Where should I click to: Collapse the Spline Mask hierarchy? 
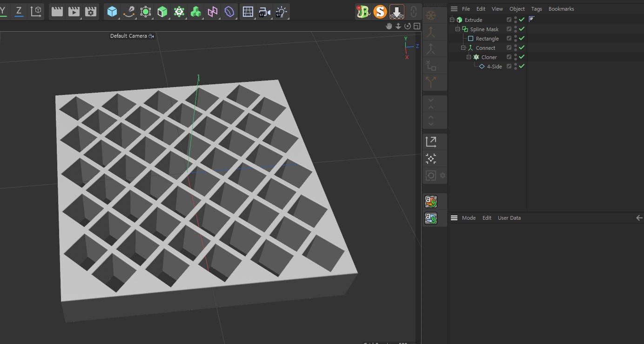point(457,29)
